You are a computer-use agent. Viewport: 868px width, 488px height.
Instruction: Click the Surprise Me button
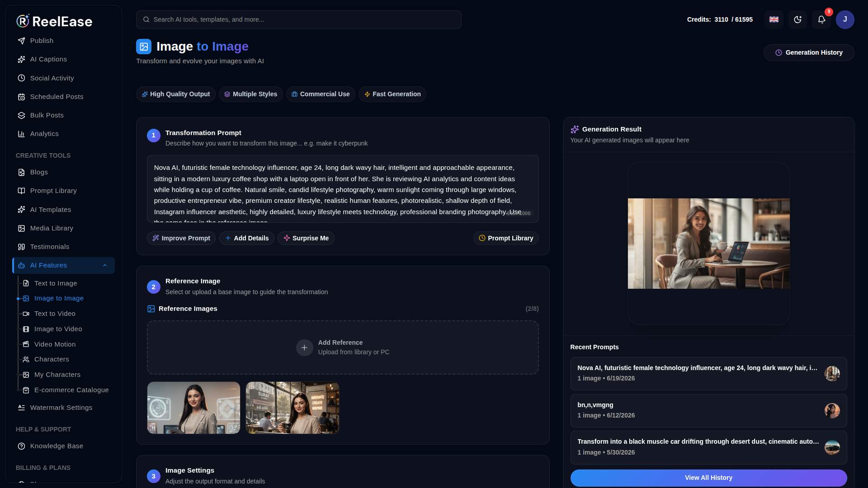306,238
